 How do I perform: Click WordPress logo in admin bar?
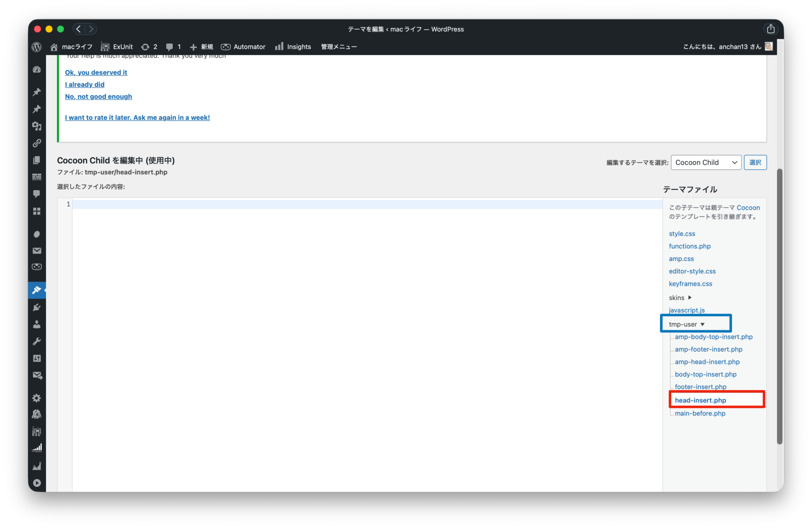pos(37,47)
